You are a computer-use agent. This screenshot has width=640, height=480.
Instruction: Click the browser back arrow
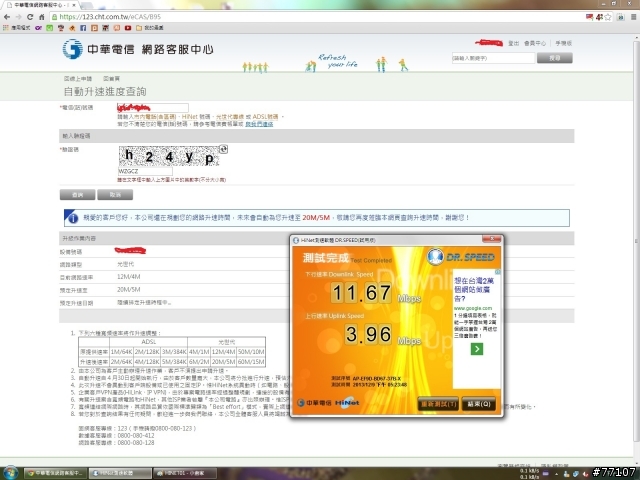click(x=7, y=17)
